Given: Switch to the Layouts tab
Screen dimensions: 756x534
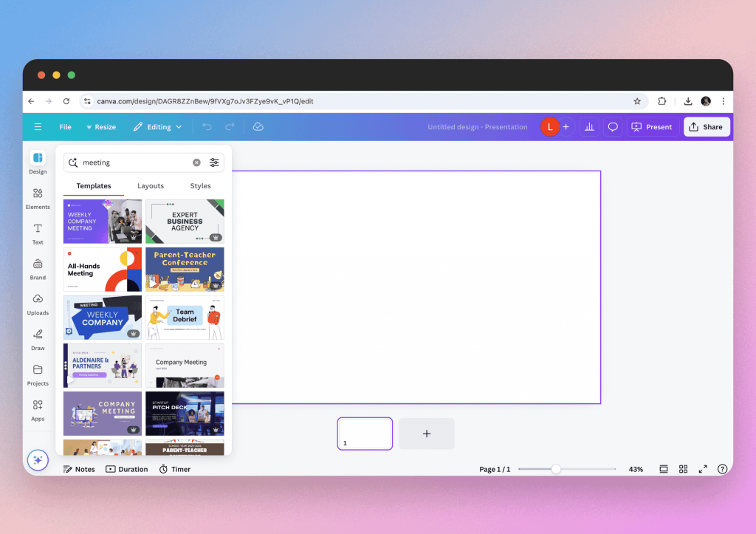Looking at the screenshot, I should click(151, 185).
